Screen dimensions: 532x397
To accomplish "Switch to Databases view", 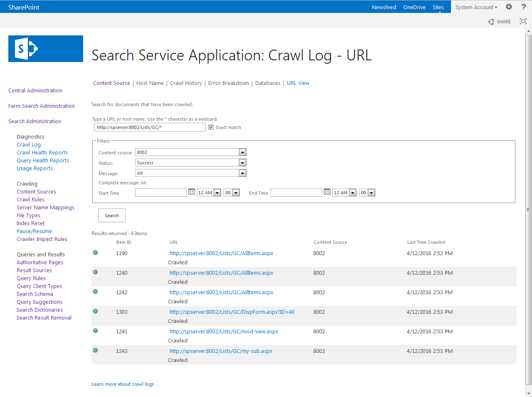I will point(268,83).
